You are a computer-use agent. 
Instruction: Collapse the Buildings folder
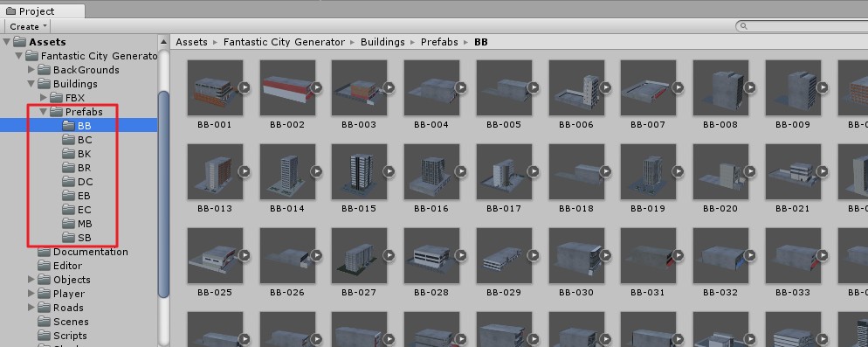(31, 84)
